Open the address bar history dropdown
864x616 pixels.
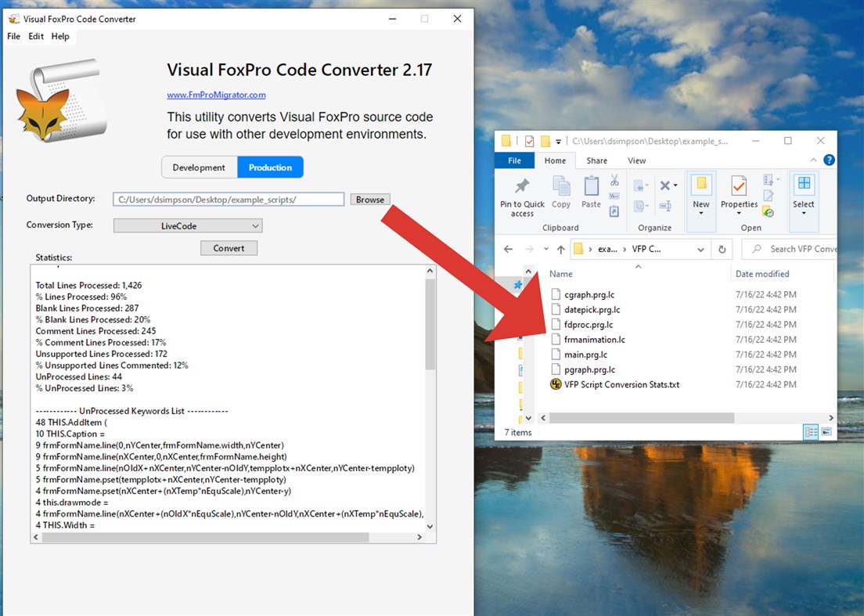(700, 250)
